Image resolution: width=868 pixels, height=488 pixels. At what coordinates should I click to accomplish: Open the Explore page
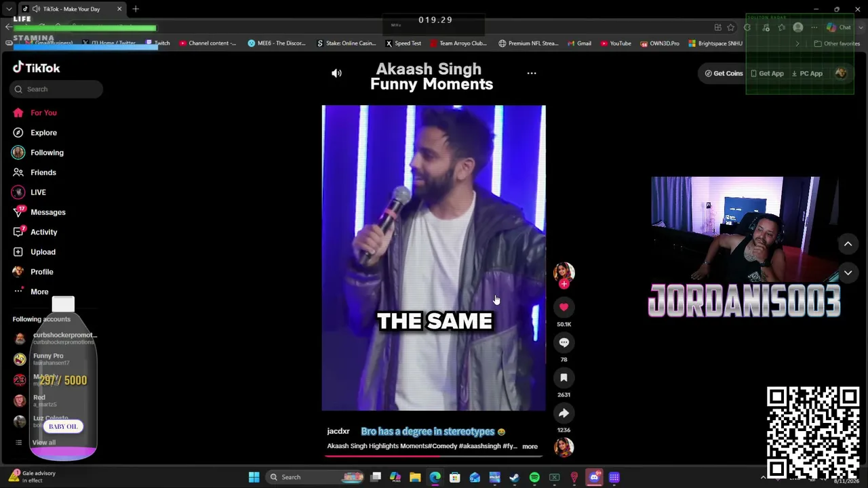35,133
